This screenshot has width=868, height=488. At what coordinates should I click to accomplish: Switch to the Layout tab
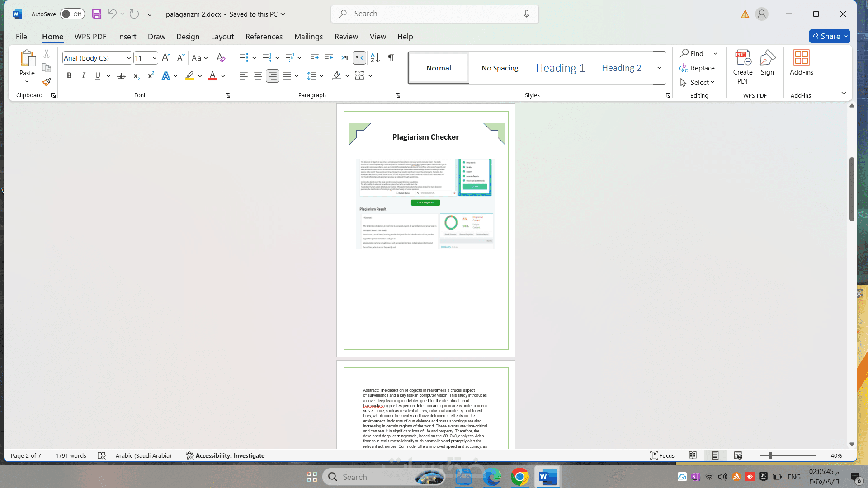pyautogui.click(x=222, y=37)
